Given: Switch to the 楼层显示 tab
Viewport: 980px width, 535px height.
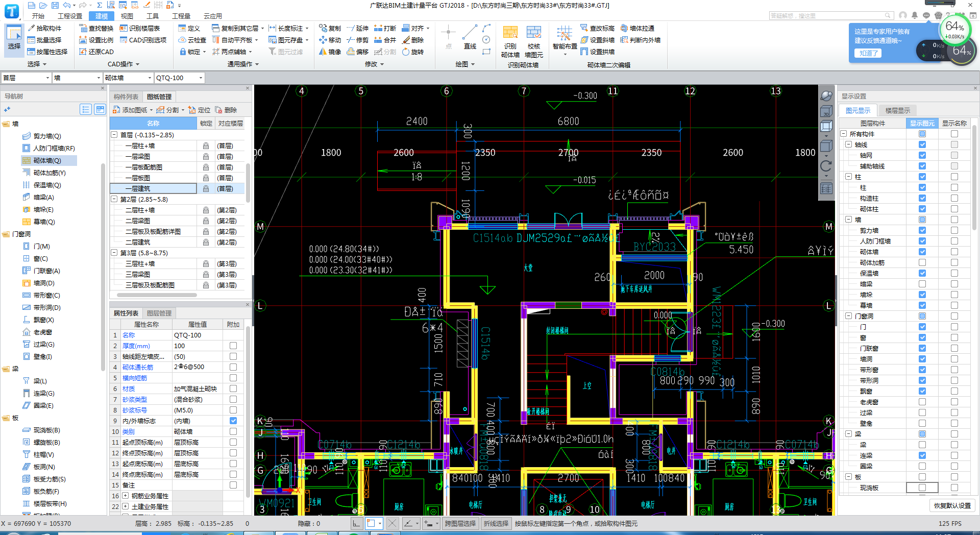Looking at the screenshot, I should coord(897,110).
